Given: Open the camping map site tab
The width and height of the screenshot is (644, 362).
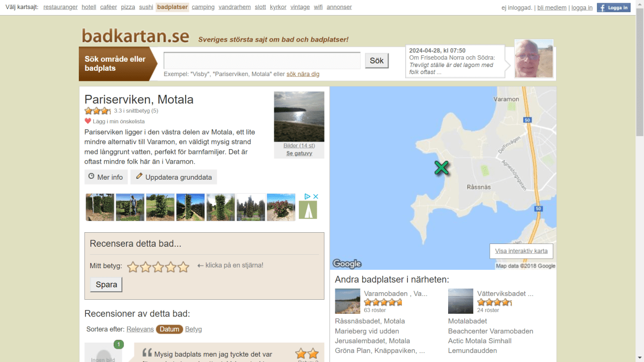Looking at the screenshot, I should click(x=203, y=7).
